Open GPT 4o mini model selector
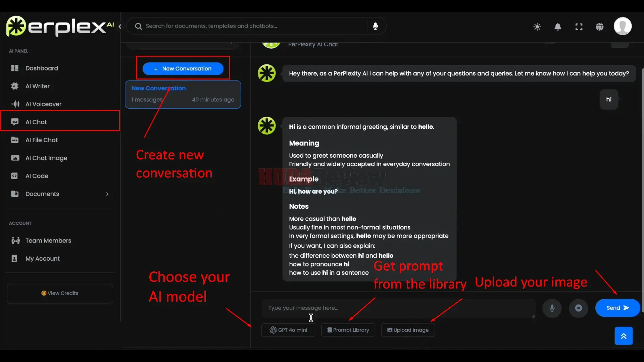 (x=288, y=330)
